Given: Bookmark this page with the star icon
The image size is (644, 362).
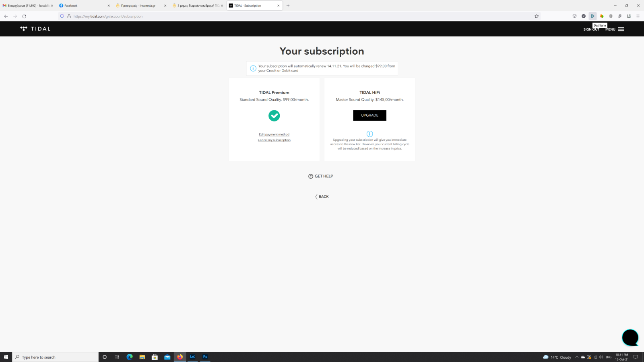Looking at the screenshot, I should [x=537, y=16].
